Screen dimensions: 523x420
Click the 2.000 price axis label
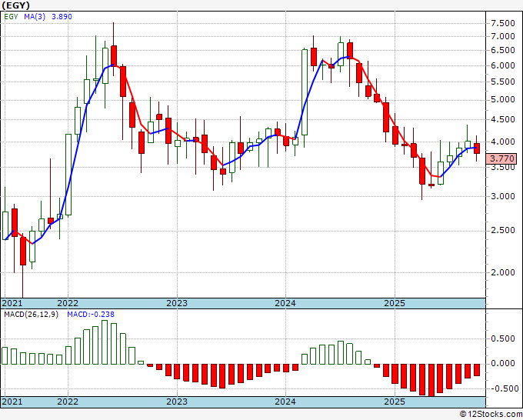[503, 272]
